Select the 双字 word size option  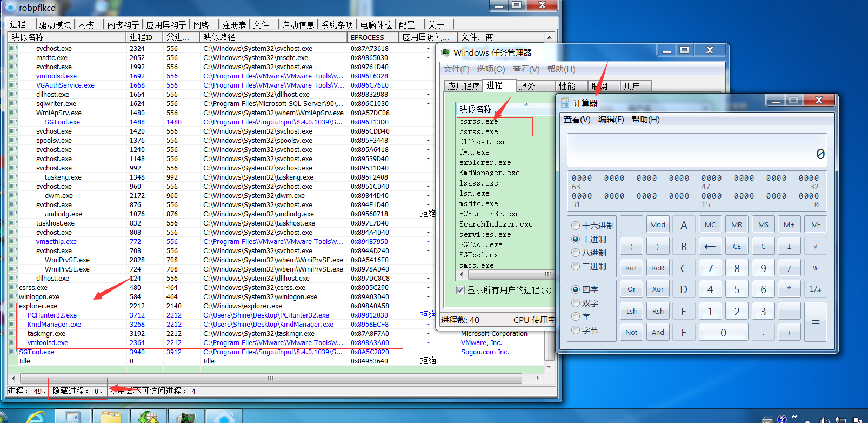576,303
